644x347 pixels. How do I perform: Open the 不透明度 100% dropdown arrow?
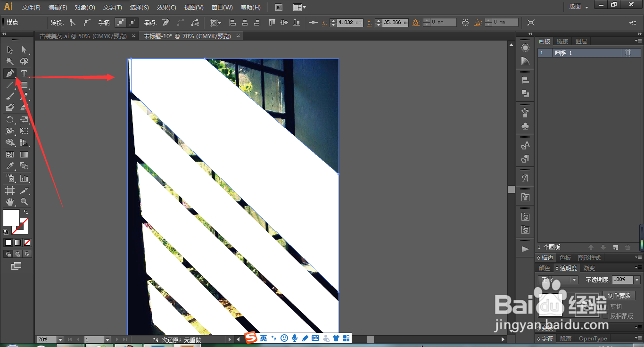pos(637,280)
